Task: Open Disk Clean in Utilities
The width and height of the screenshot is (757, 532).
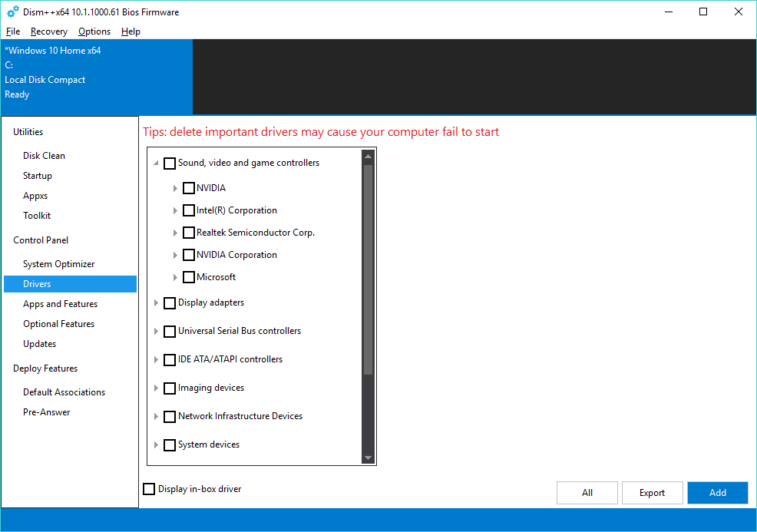Action: [44, 155]
